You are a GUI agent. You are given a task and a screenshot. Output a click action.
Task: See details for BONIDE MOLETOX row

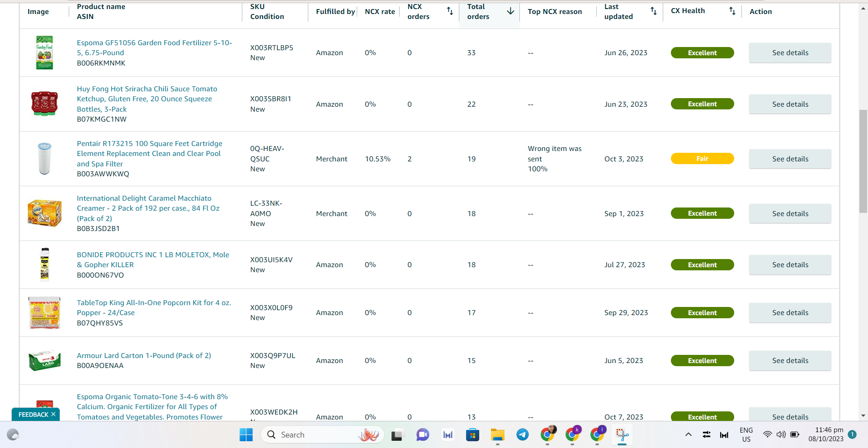click(x=790, y=265)
